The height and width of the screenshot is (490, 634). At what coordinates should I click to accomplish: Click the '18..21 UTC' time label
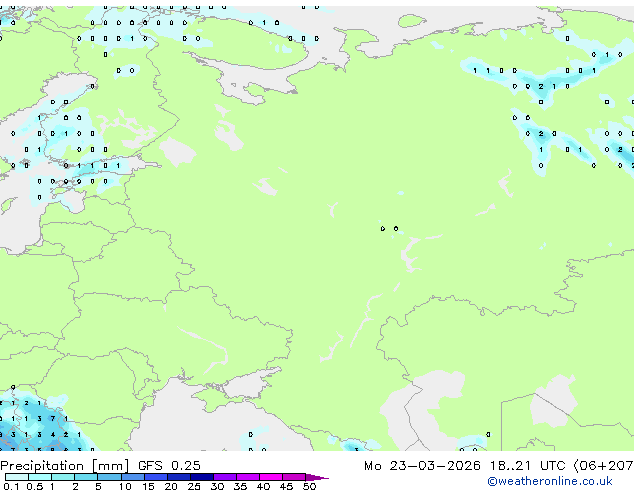coord(527,466)
